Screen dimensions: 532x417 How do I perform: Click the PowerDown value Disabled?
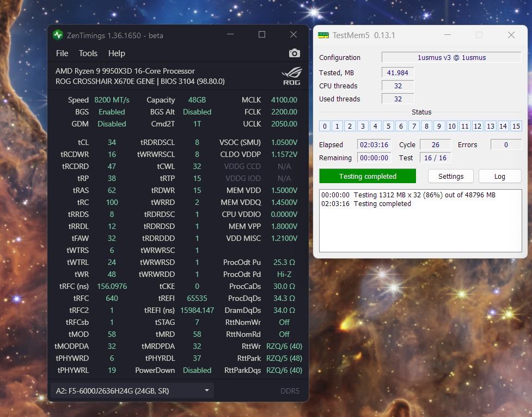point(197,370)
